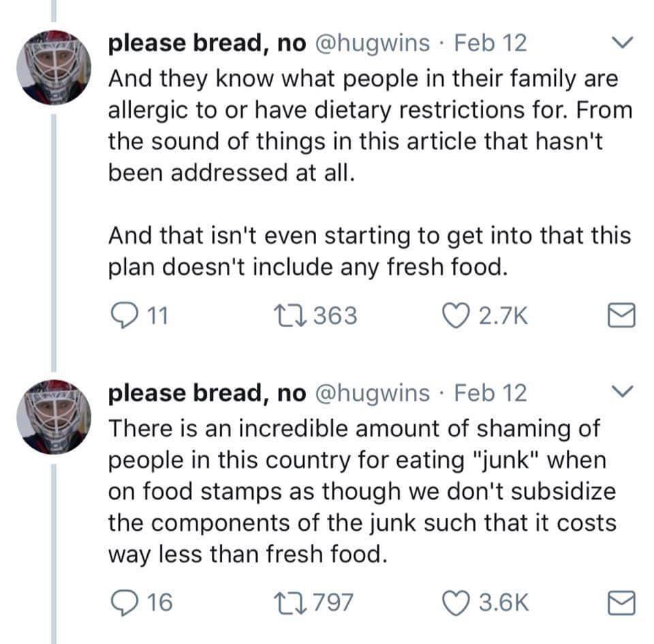Visit @hugwins handle in the second tweet

pyautogui.click(x=373, y=393)
